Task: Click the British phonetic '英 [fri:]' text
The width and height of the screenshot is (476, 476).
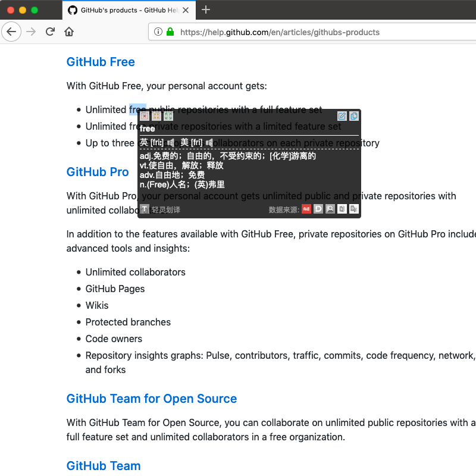Action: tap(152, 142)
